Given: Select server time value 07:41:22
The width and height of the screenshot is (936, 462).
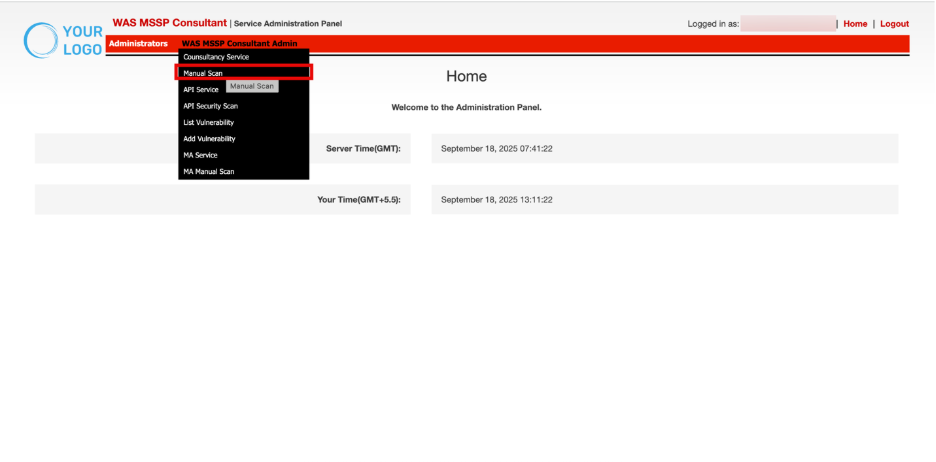Looking at the screenshot, I should coord(497,149).
